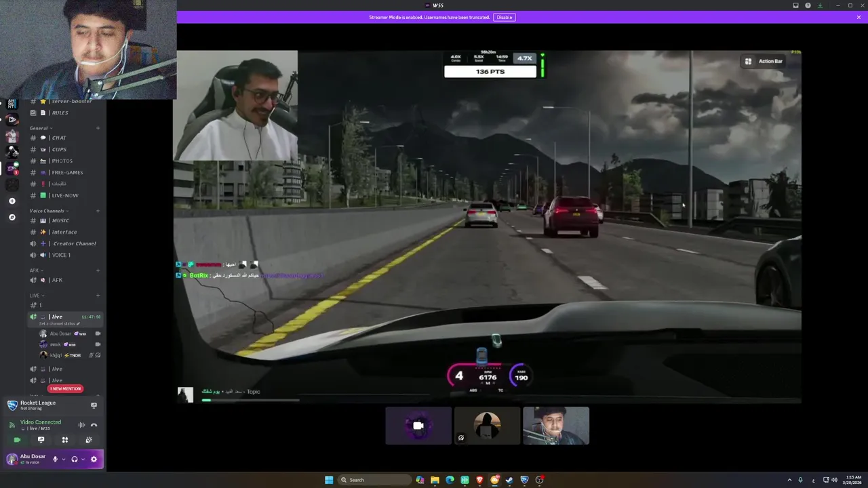Open Microsoft Edge from taskbar
The image size is (868, 488).
click(x=450, y=480)
